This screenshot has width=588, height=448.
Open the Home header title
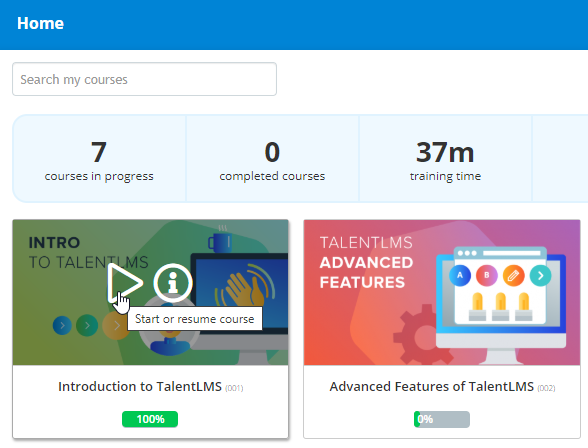[x=40, y=23]
